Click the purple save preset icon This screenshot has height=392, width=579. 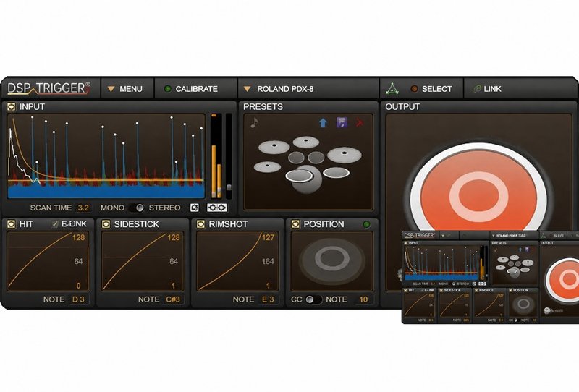point(342,122)
